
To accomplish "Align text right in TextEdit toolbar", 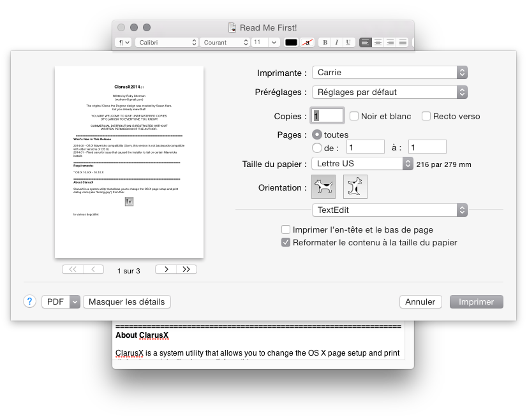I will click(390, 42).
